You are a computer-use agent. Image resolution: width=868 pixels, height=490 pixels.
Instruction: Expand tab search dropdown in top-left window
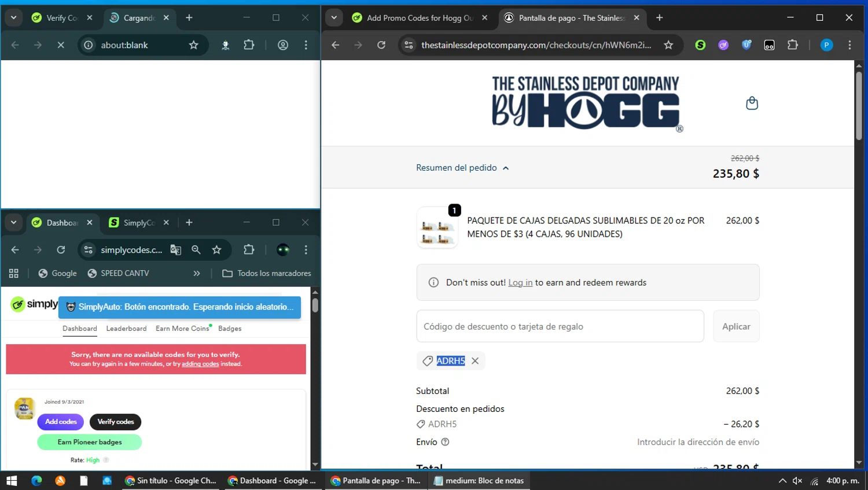[x=13, y=18]
